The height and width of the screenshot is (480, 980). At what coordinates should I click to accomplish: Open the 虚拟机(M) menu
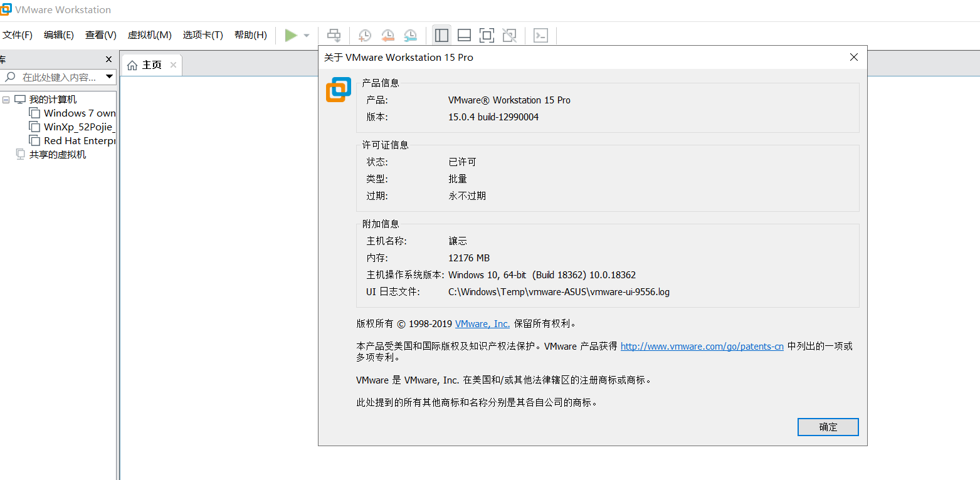(x=149, y=35)
